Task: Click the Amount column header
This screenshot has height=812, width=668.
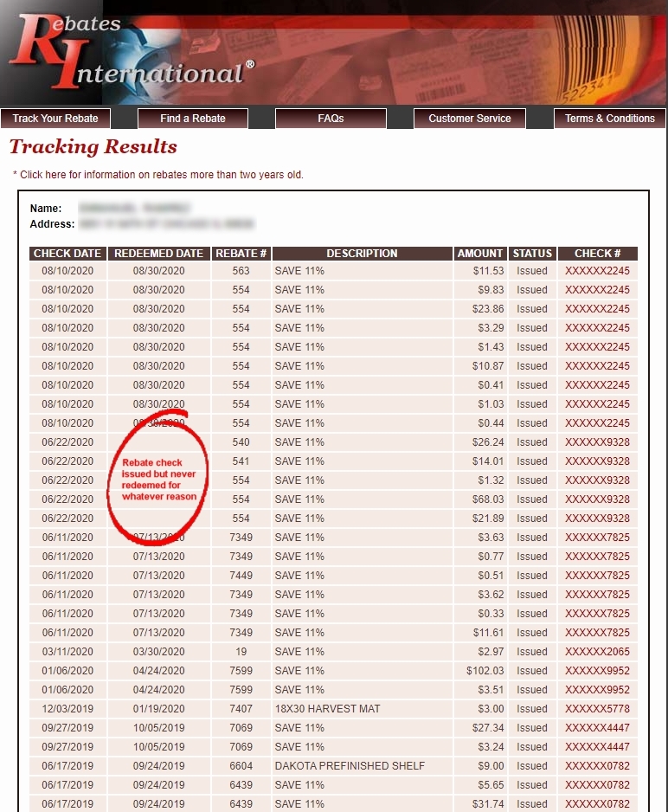Action: click(480, 254)
